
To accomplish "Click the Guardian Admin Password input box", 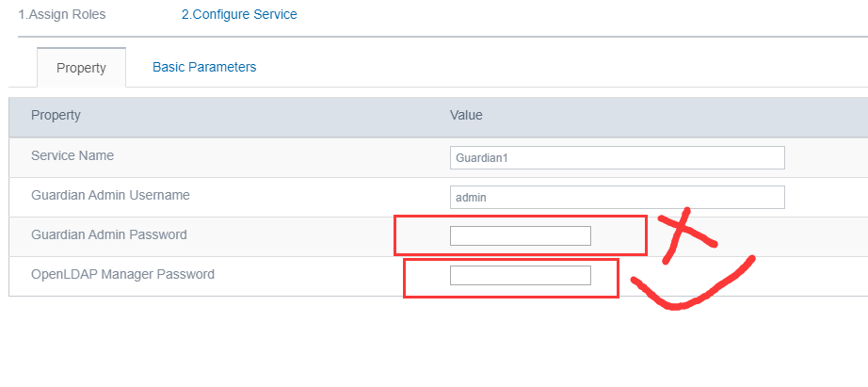I will pos(520,235).
